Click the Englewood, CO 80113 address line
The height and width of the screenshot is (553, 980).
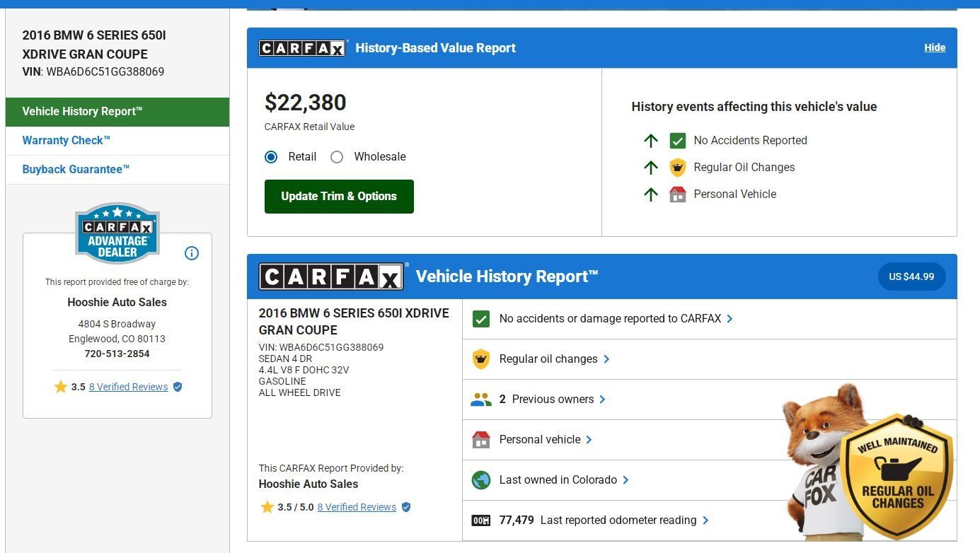[117, 339]
